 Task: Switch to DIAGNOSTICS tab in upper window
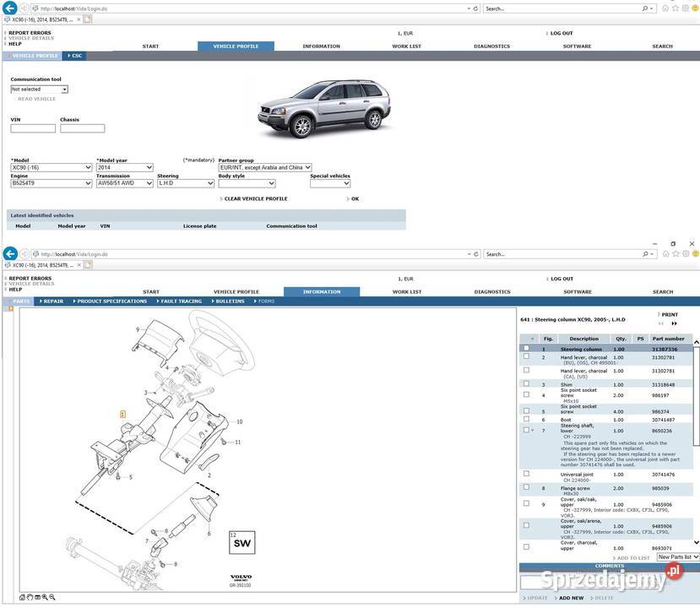(491, 46)
